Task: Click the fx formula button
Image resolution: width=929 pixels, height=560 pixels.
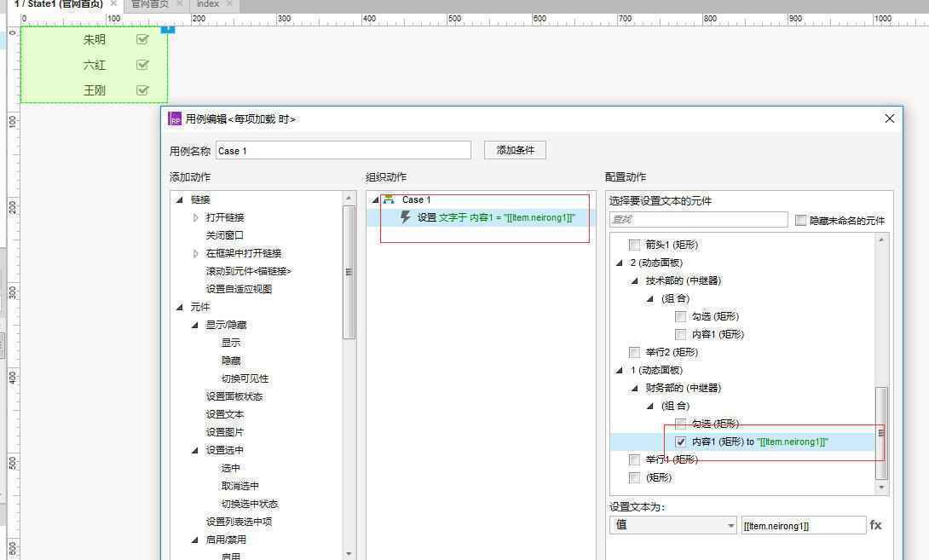Action: (x=875, y=525)
